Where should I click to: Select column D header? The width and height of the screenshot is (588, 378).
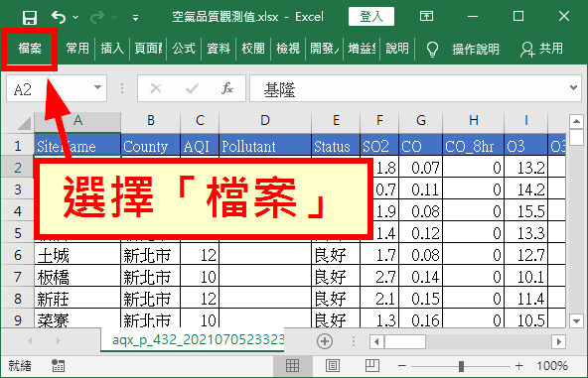pyautogui.click(x=265, y=121)
